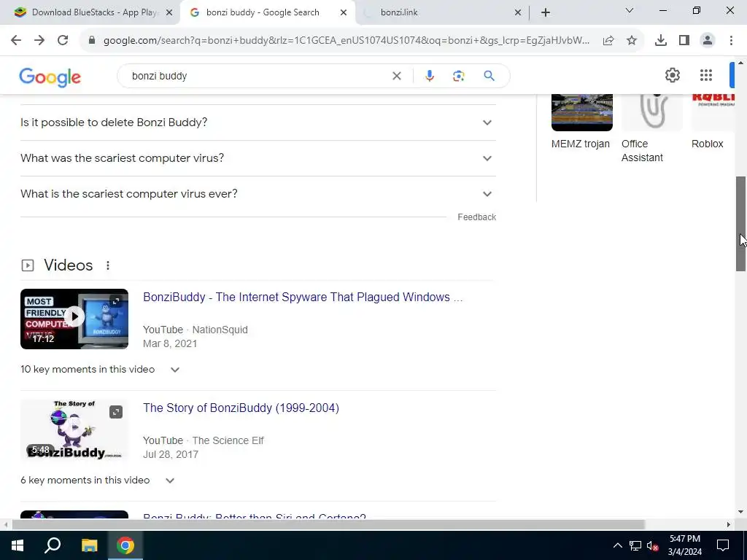Go back using browser back arrow
Screen dimensions: 747x560
[16, 41]
